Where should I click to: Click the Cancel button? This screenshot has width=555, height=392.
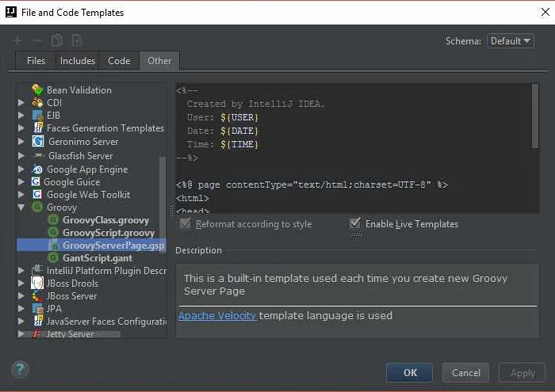466,372
